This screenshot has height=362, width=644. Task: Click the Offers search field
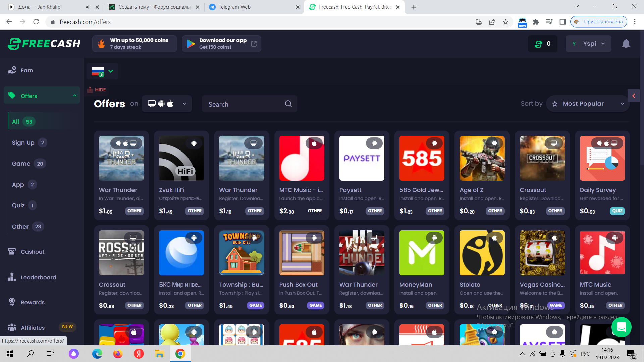click(x=249, y=104)
